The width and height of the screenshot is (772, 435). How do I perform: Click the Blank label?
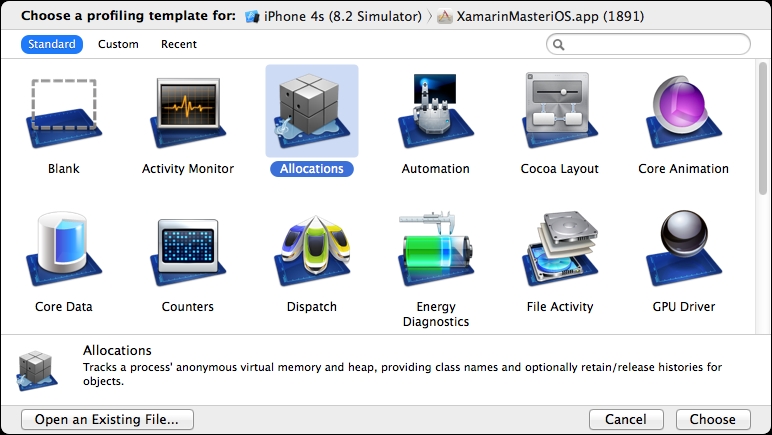(64, 169)
